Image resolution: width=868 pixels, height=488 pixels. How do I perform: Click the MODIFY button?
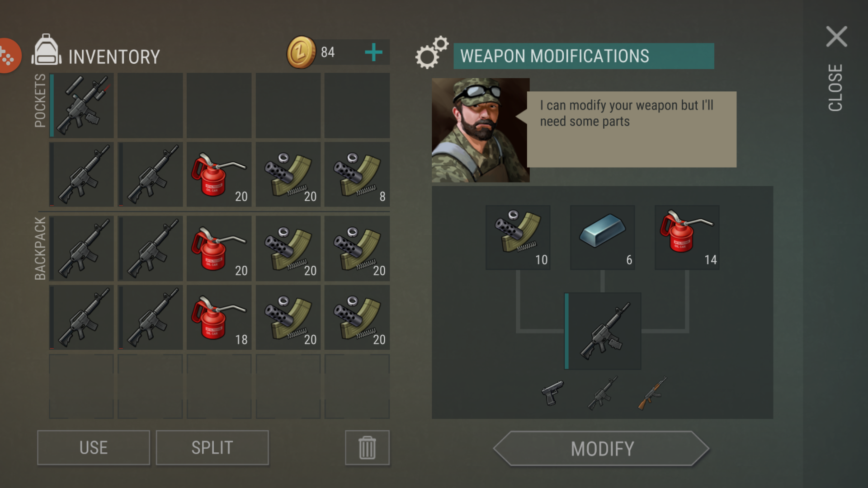(602, 448)
